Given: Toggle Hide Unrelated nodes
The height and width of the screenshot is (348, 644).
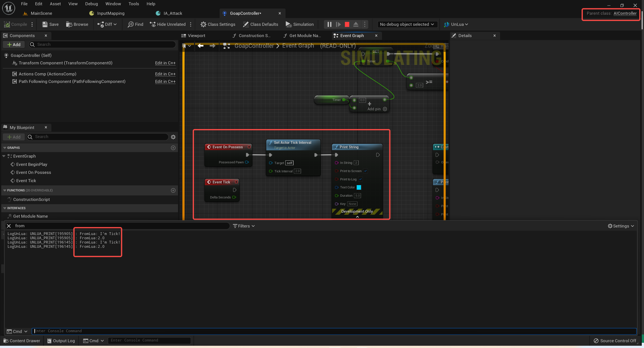Looking at the screenshot, I should 167,24.
